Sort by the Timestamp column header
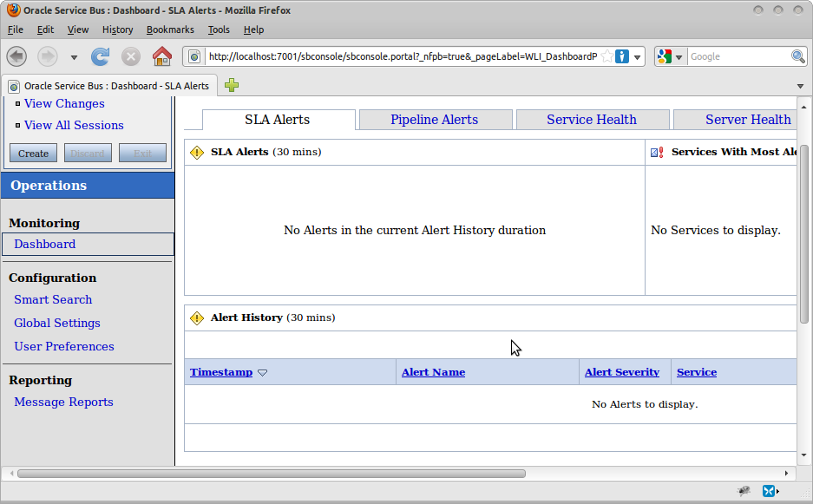 [221, 372]
